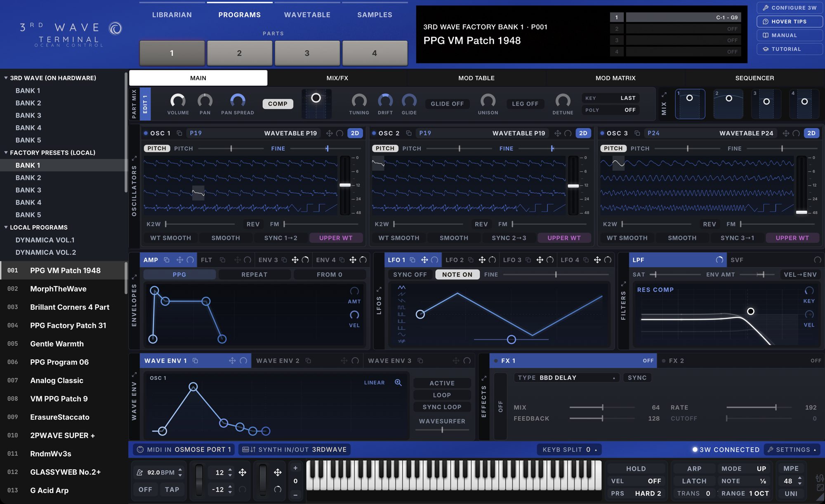Select part 2 button
The height and width of the screenshot is (504, 825).
coord(239,53)
